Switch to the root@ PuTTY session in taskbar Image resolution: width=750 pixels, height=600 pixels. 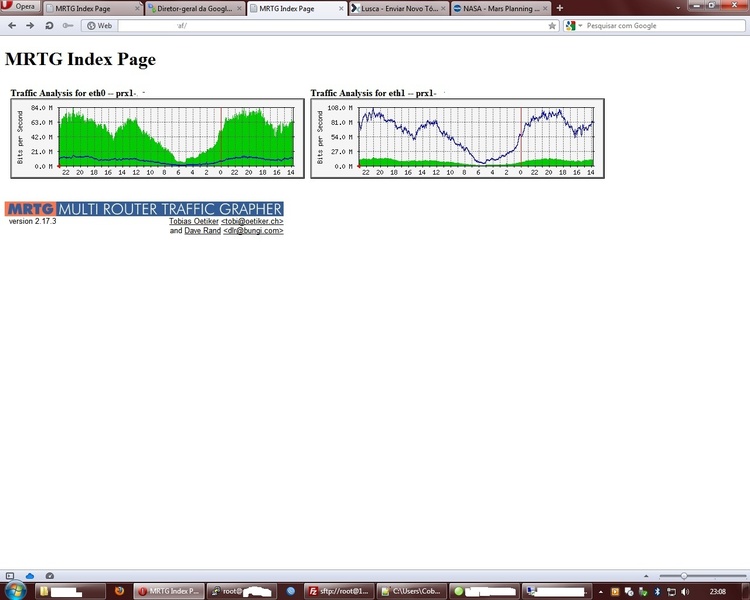click(x=242, y=591)
